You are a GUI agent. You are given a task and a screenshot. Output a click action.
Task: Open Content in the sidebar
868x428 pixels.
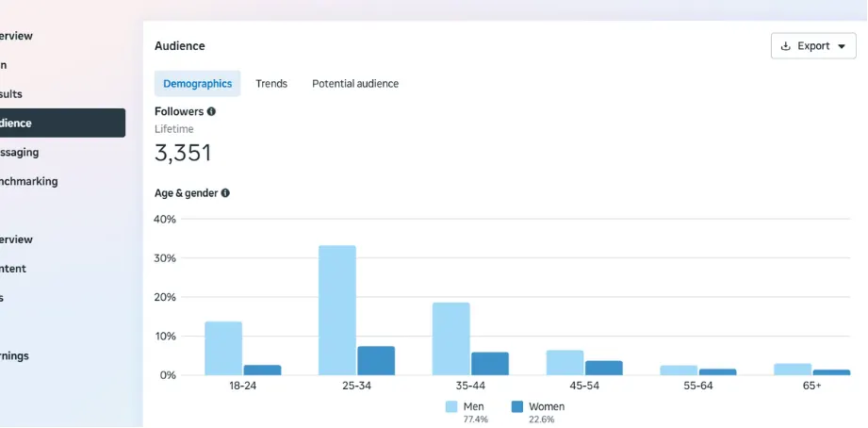(13, 269)
